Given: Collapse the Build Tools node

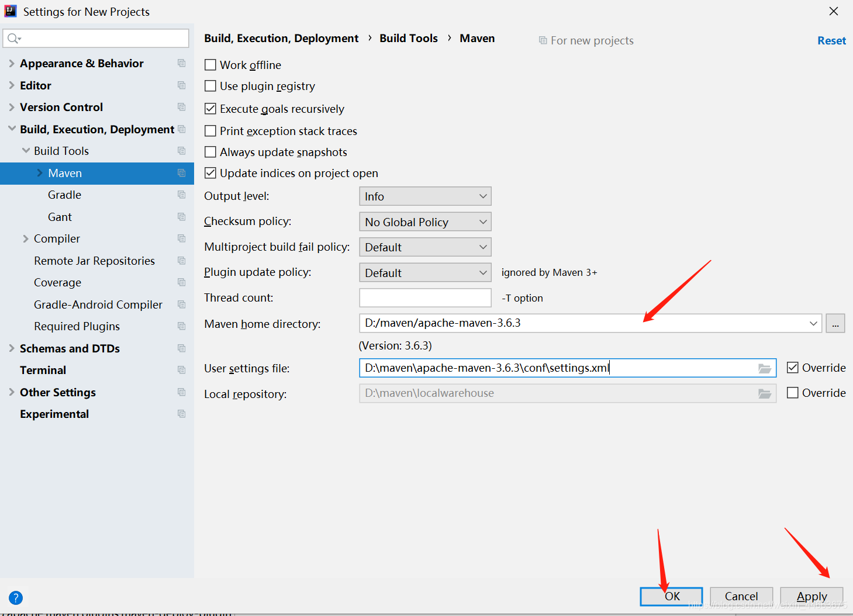Looking at the screenshot, I should [26, 151].
